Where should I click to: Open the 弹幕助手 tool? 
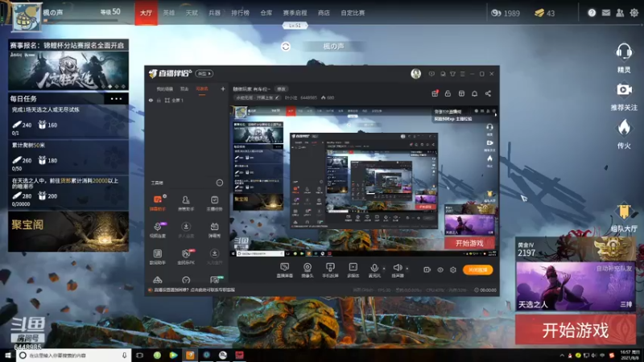click(x=158, y=204)
